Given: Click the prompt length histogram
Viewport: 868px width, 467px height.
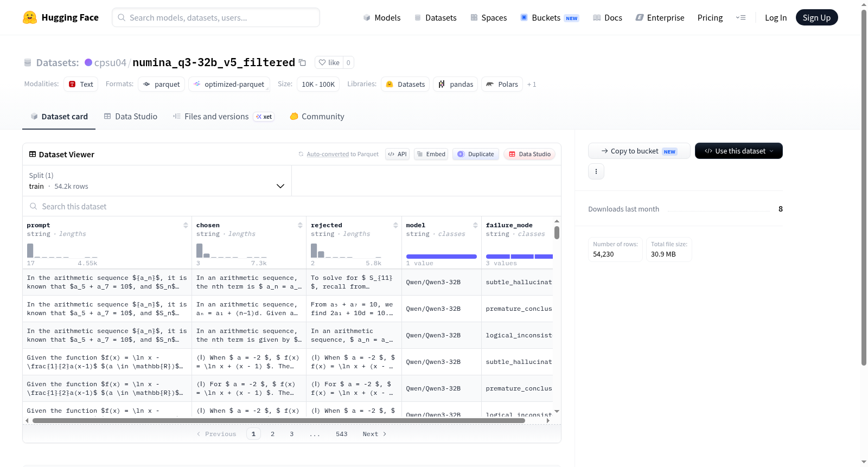Looking at the screenshot, I should tap(62, 251).
